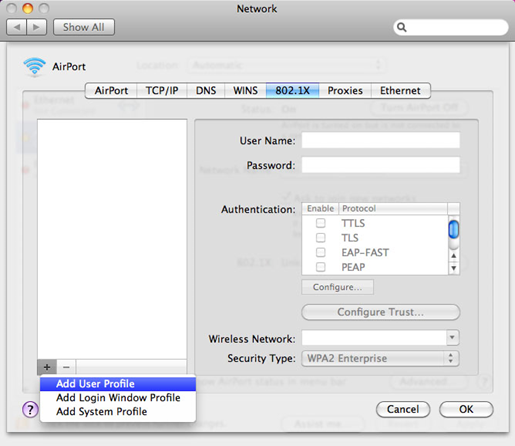Image resolution: width=515 pixels, height=446 pixels.
Task: Open the Security Type popup menu
Action: [380, 358]
